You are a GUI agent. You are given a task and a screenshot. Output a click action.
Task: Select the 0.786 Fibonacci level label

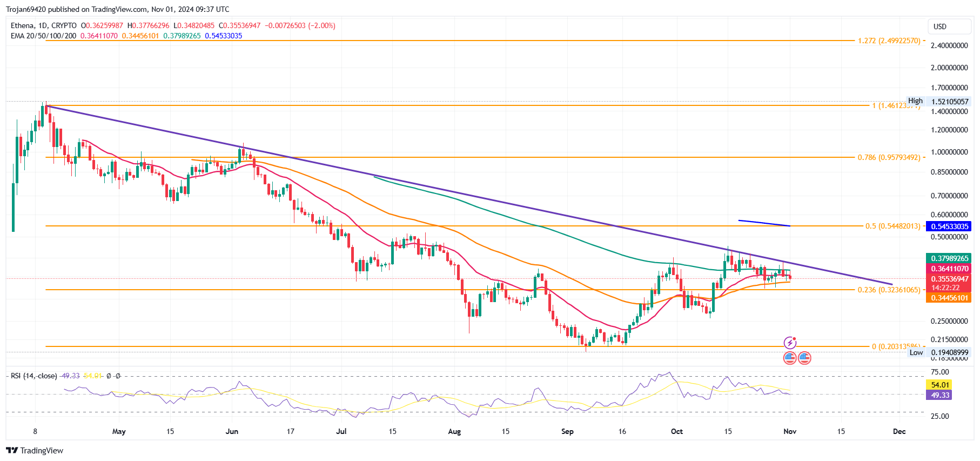tap(889, 157)
